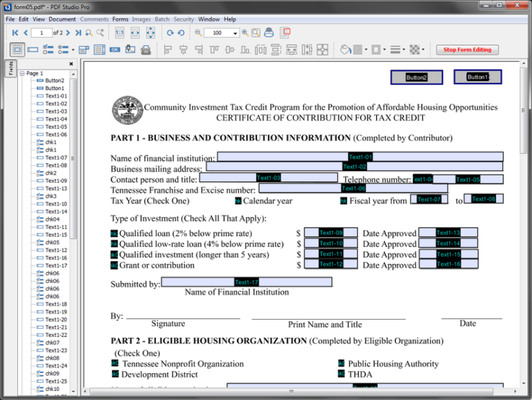Click the Stop Form Editing button
The height and width of the screenshot is (400, 532).
coord(467,50)
